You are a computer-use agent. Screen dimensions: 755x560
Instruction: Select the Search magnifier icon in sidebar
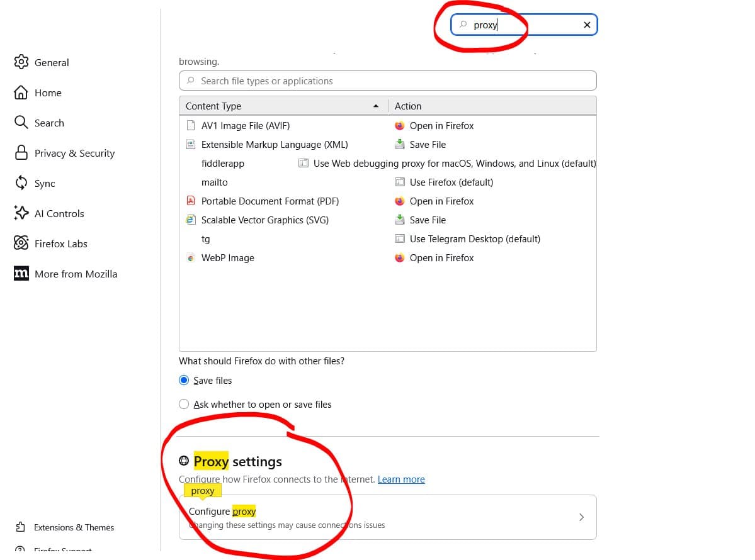21,122
